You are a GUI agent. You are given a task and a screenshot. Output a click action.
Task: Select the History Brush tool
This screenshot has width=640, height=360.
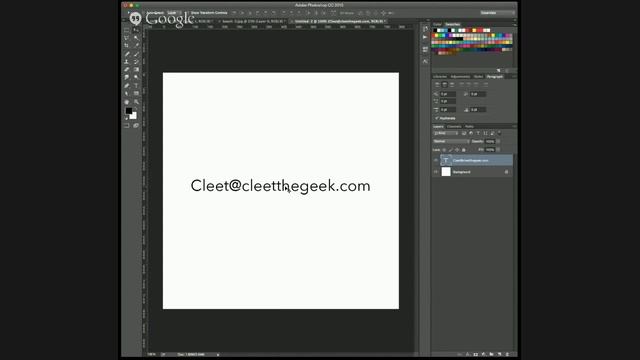coord(136,62)
